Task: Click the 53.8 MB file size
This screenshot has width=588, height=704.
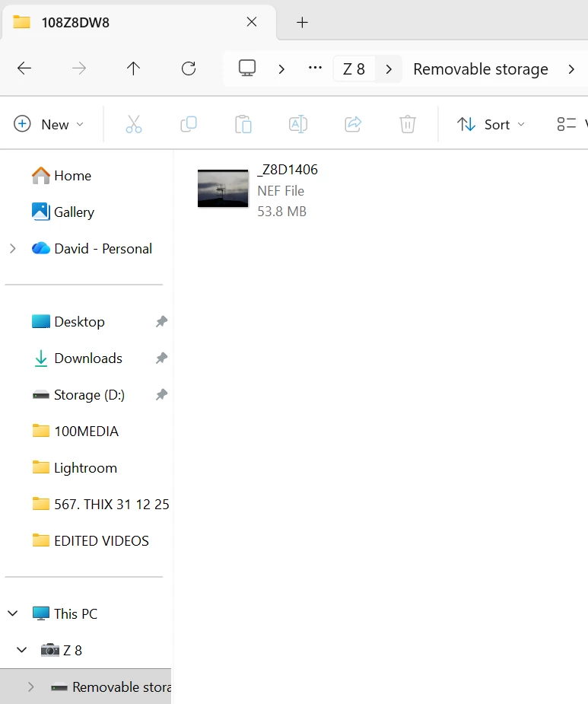Action: coord(282,211)
